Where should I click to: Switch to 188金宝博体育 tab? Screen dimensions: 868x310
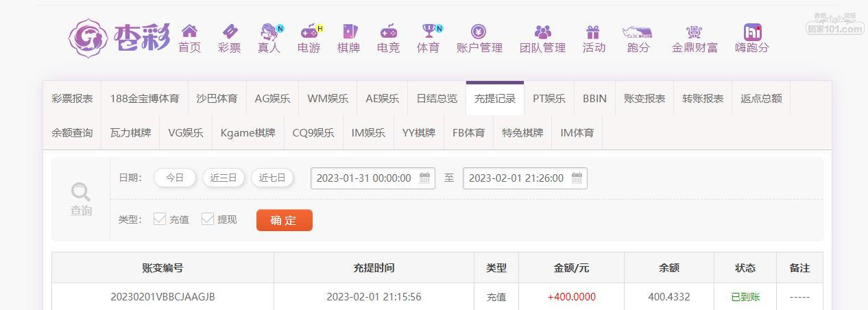[x=145, y=98]
